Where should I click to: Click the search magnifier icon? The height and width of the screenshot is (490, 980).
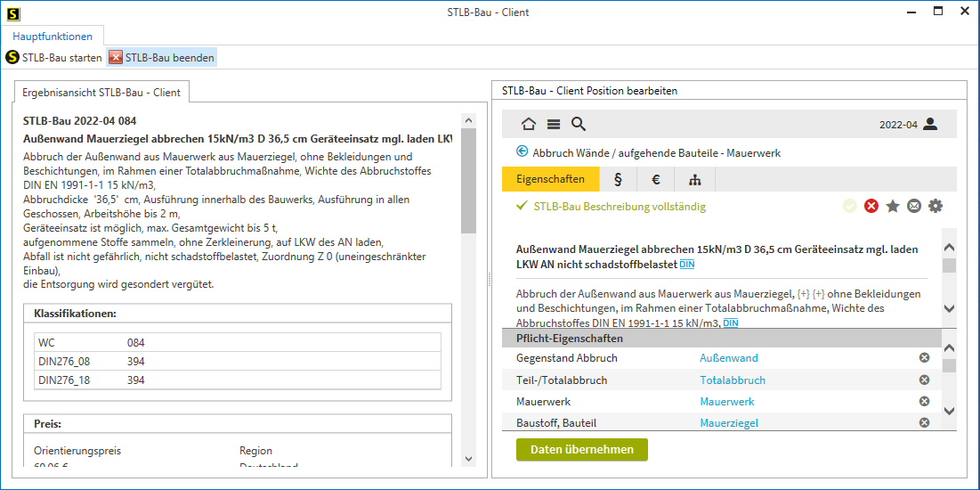pyautogui.click(x=579, y=125)
